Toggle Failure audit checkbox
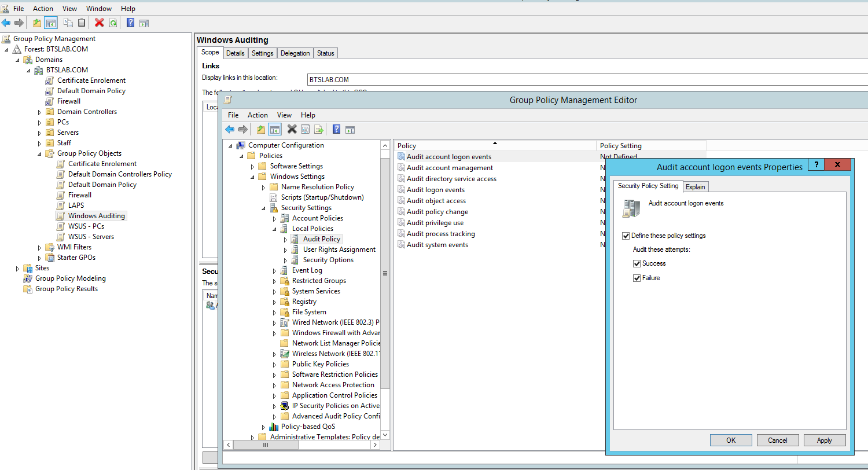868x470 pixels. [x=637, y=278]
